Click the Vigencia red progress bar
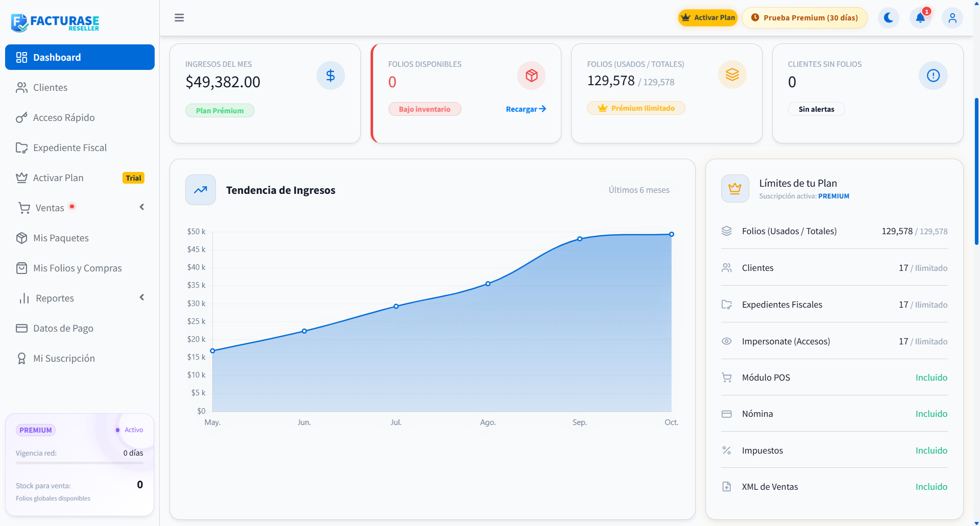 click(80, 463)
